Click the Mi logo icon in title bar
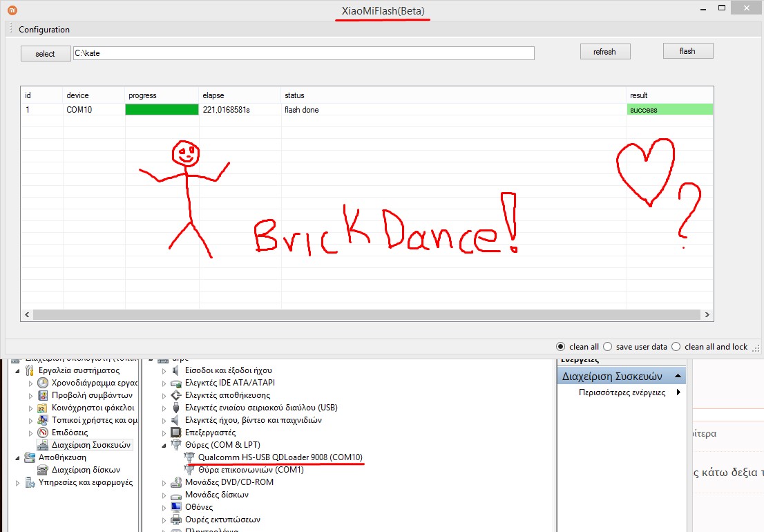 10,10
